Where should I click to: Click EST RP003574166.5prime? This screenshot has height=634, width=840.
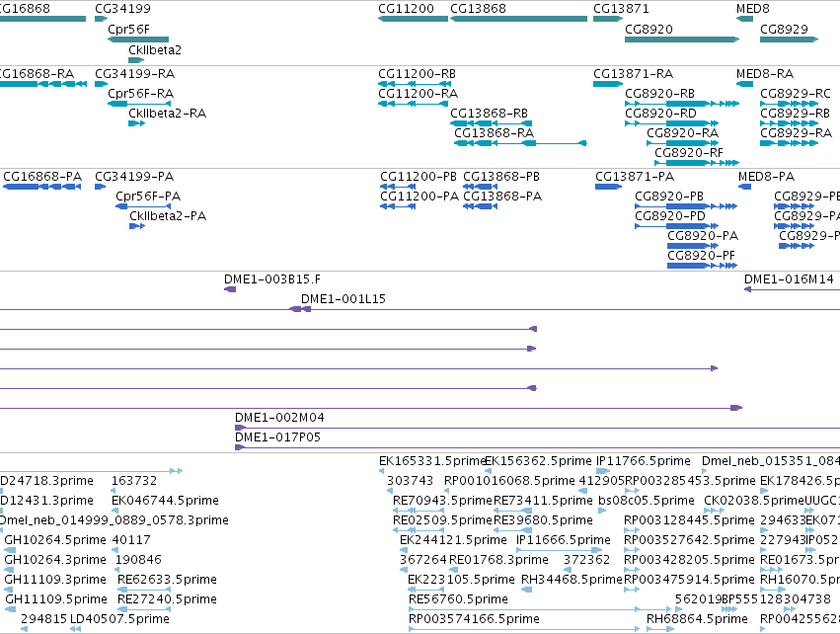(524, 629)
